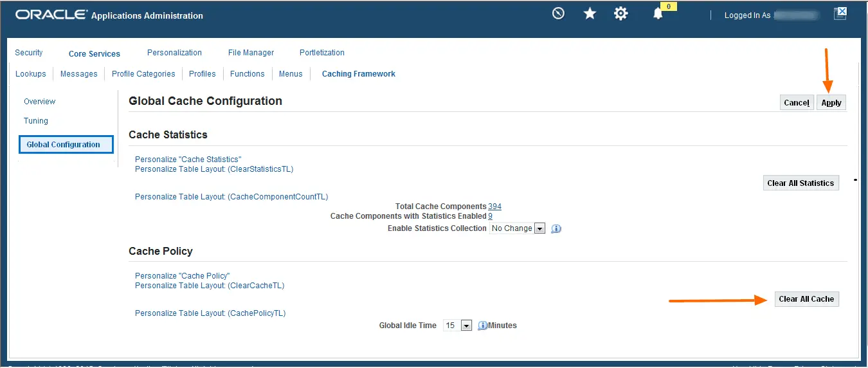Click the close window icon near Logged In As
This screenshot has width=868, height=368.
[840, 14]
